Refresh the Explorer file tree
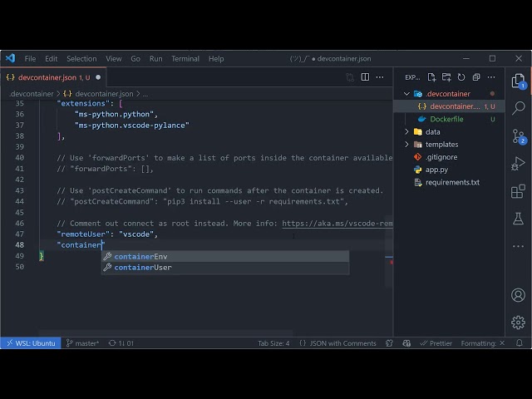This screenshot has width=532, height=399. [461, 77]
